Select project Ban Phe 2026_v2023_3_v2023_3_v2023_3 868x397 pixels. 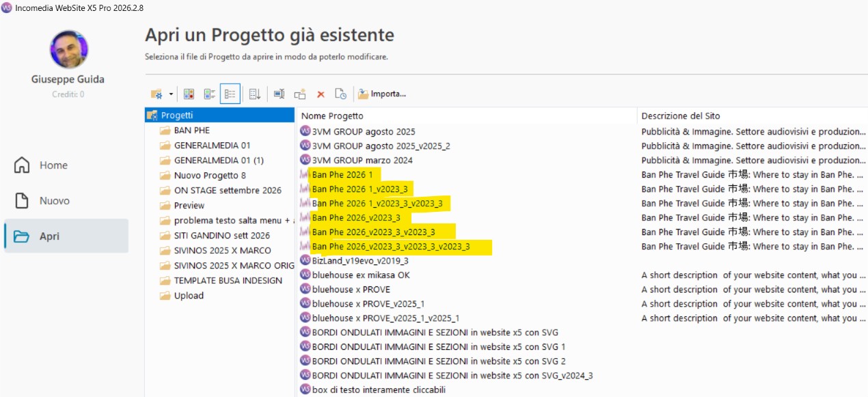(391, 246)
